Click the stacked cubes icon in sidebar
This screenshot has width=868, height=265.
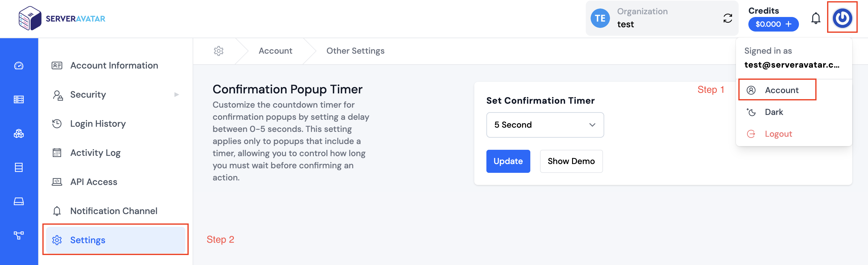pos(19,133)
